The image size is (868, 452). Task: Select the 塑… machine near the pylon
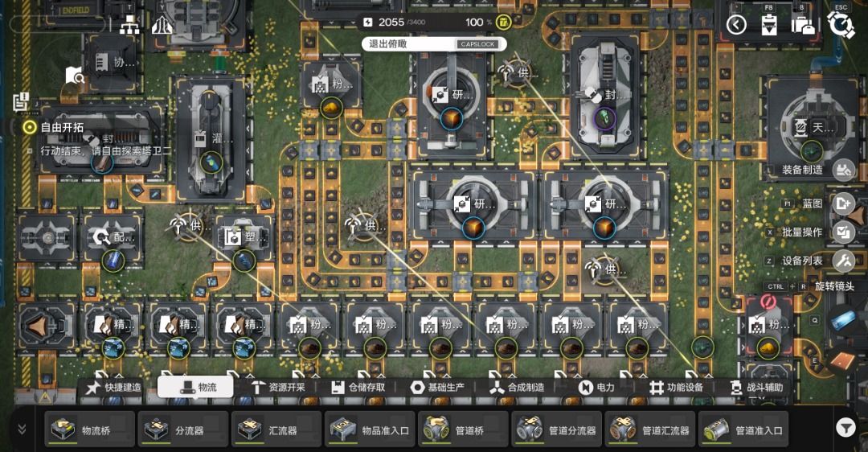[244, 238]
